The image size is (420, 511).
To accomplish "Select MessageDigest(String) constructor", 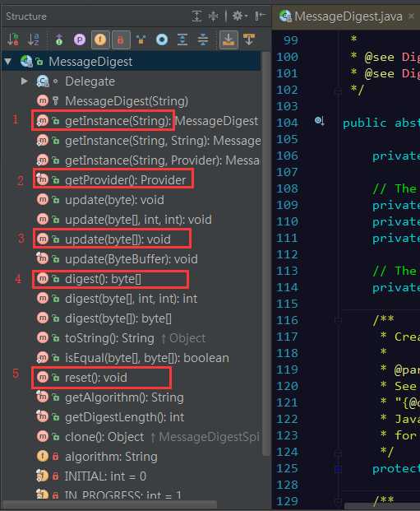I will [131, 101].
